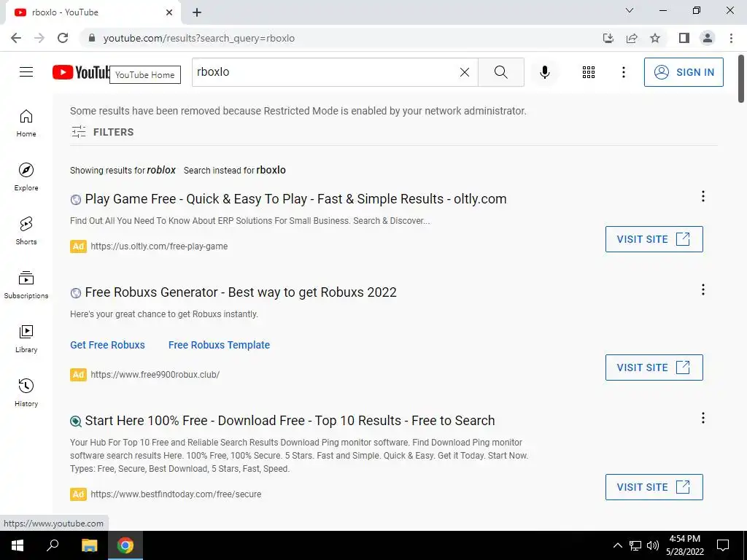Open the Chrome profile icon

(708, 38)
